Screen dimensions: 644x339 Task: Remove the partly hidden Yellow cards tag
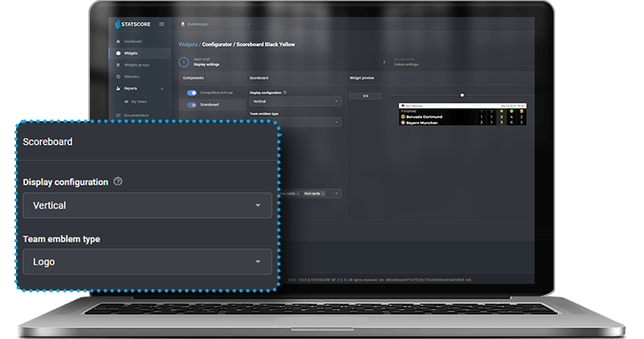tap(297, 193)
